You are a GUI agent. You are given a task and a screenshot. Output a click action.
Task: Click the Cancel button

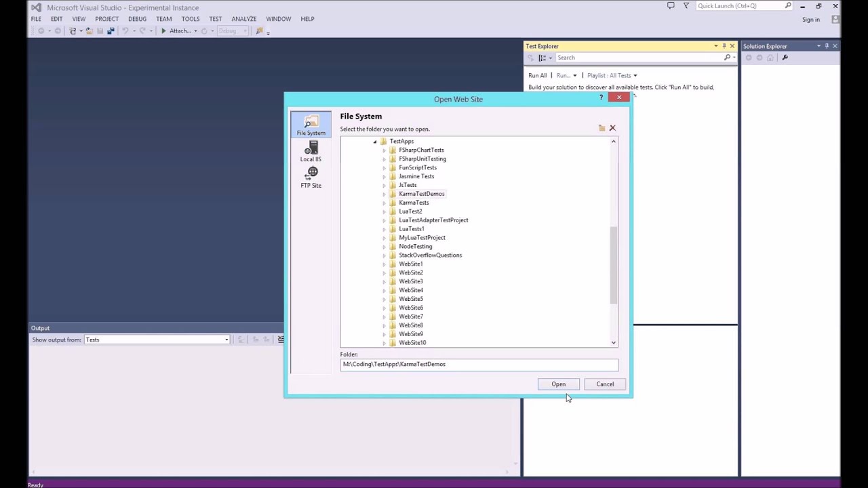605,384
